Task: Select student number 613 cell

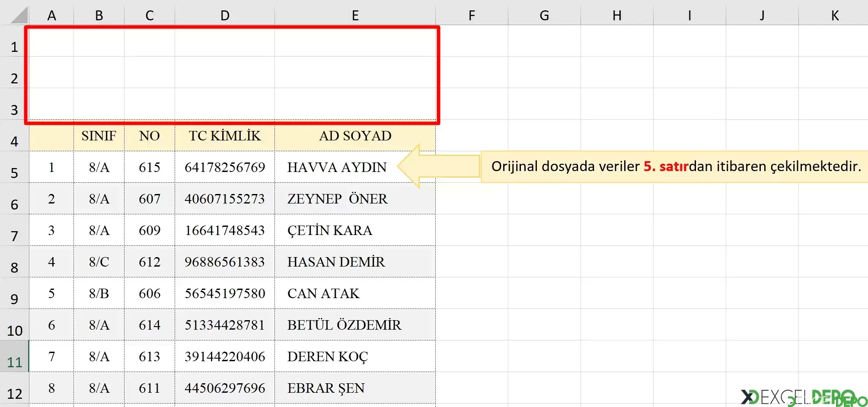Action: (x=150, y=356)
